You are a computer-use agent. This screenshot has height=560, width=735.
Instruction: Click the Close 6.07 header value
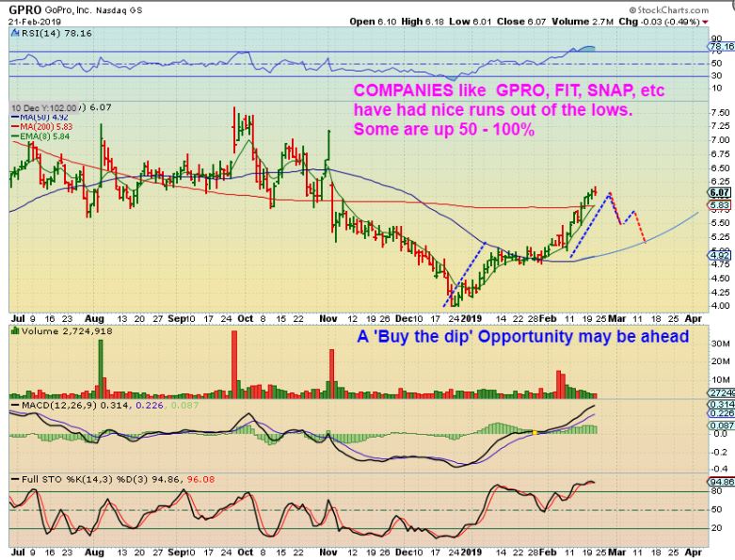[521, 22]
